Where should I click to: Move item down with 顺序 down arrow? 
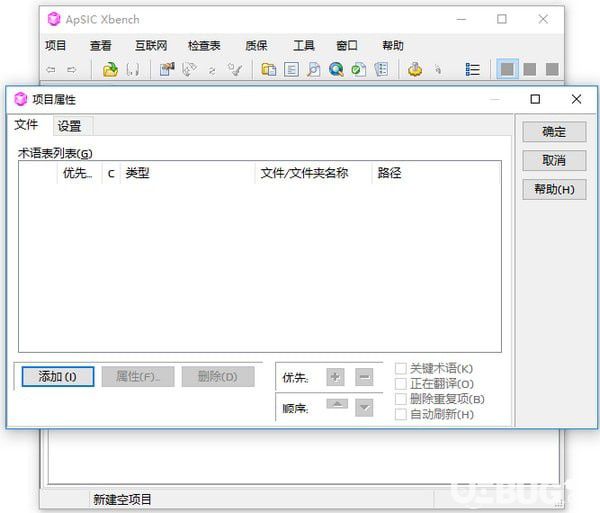(x=364, y=407)
